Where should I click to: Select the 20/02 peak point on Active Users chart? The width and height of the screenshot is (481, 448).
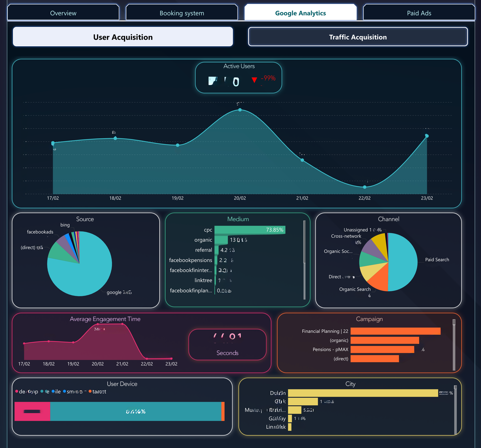(x=240, y=110)
